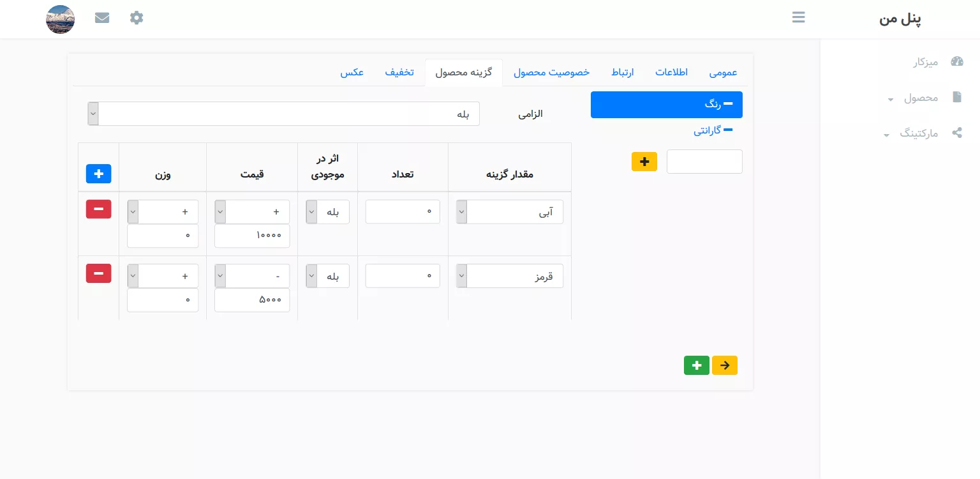This screenshot has width=980, height=479.
Task: Open the messages envelope icon
Action: click(102, 18)
